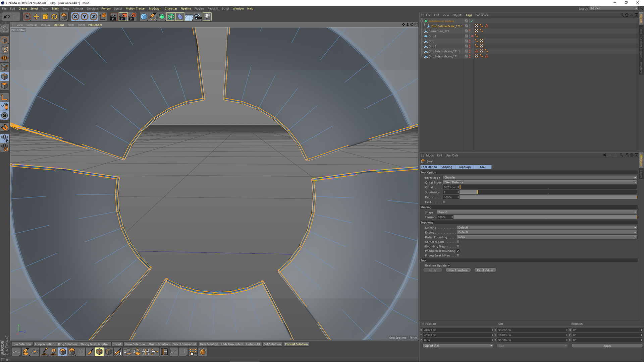Click the Loop Selection button
This screenshot has width=644, height=362.
coord(45,344)
